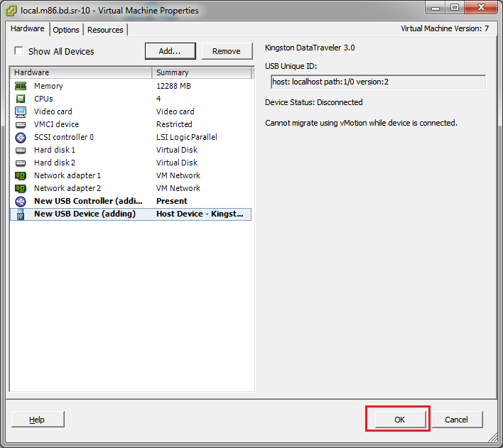Click the USB Unique ID field
The height and width of the screenshot is (448, 503).
coord(377,82)
